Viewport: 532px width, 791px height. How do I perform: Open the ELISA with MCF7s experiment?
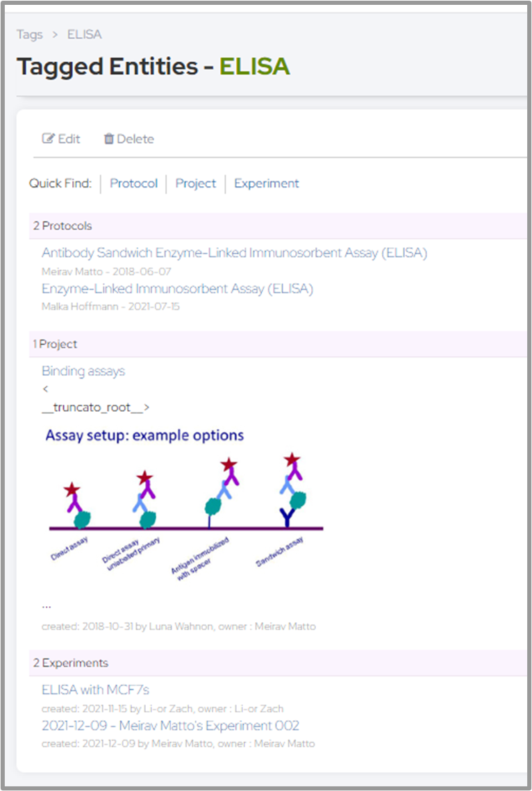[95, 690]
